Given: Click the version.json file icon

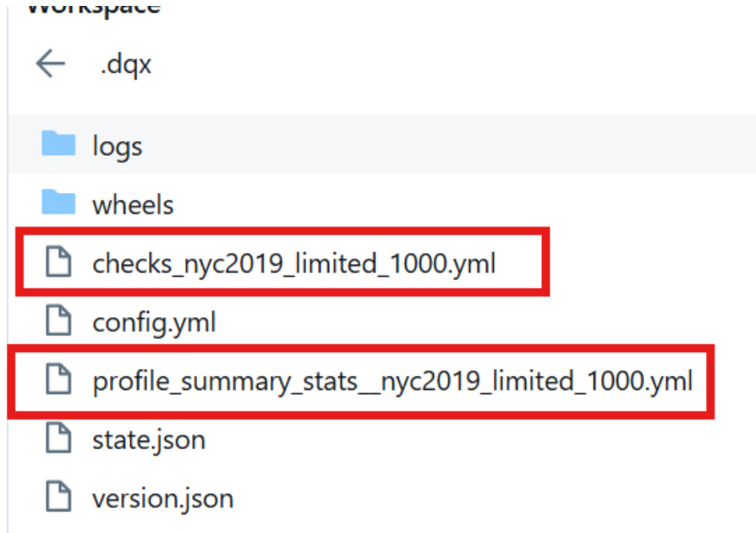Looking at the screenshot, I should click(x=58, y=496).
